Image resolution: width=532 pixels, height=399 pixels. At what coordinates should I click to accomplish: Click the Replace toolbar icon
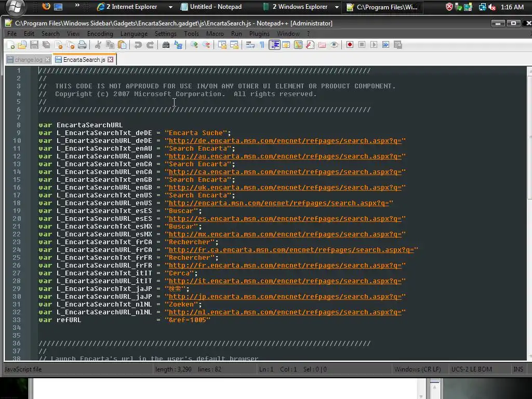[x=178, y=45]
